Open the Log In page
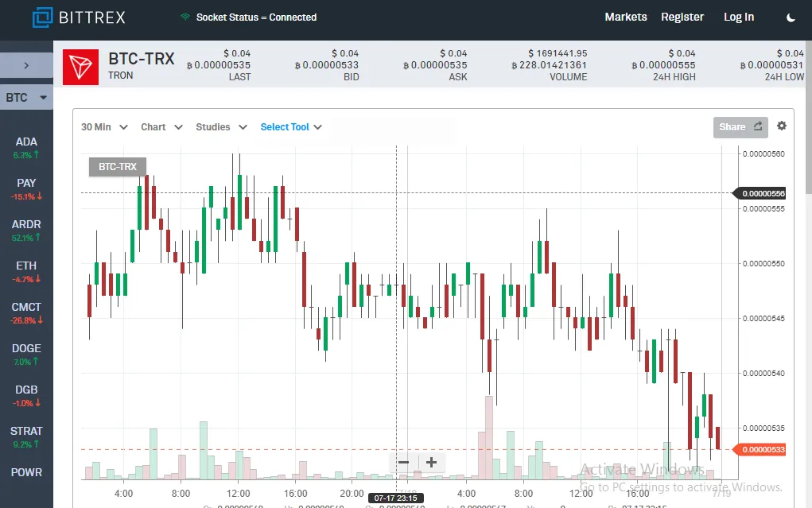 click(739, 17)
